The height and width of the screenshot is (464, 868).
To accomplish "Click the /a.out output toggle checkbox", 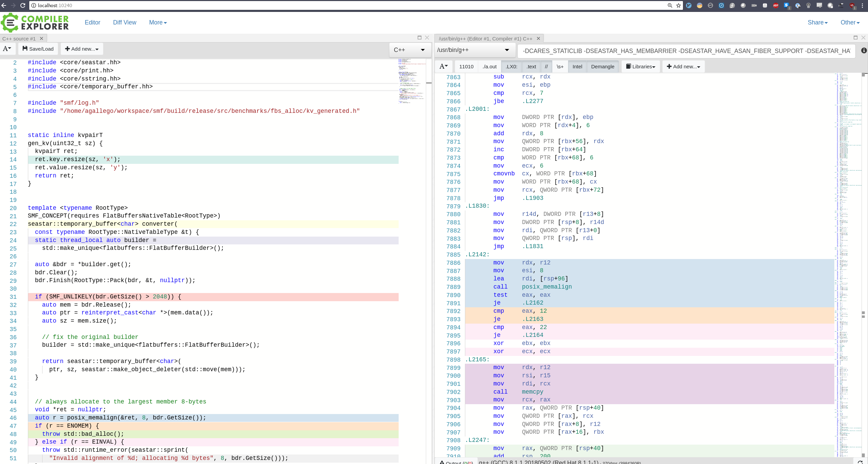I will 488,66.
